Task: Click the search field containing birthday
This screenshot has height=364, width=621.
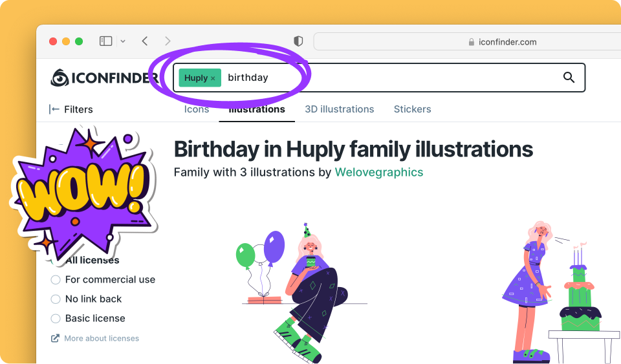Action: (x=388, y=78)
